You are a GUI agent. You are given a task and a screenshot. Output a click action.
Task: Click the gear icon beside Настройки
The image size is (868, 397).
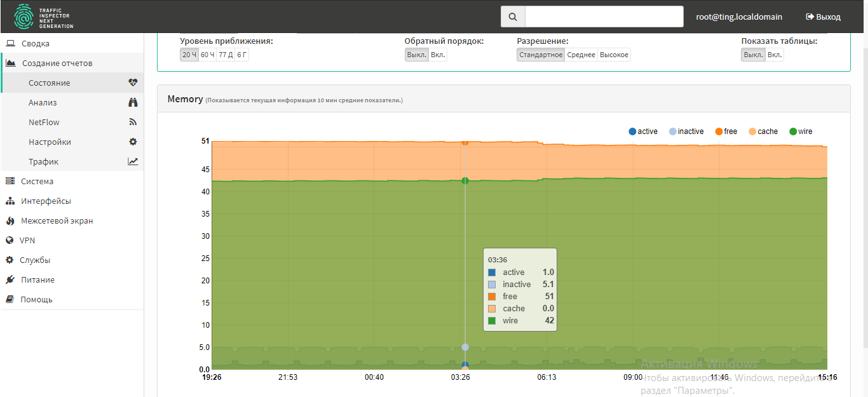pos(133,142)
